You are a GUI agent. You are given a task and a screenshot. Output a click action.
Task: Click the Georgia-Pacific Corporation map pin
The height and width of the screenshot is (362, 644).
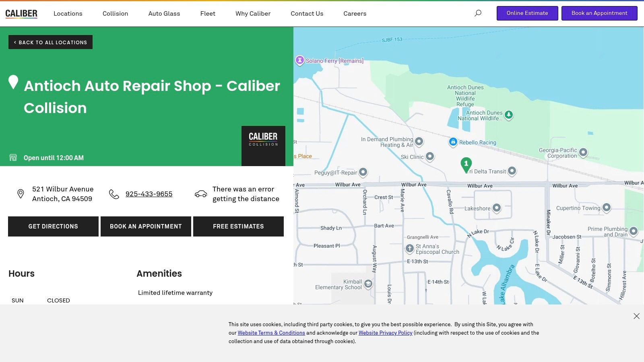tap(583, 152)
